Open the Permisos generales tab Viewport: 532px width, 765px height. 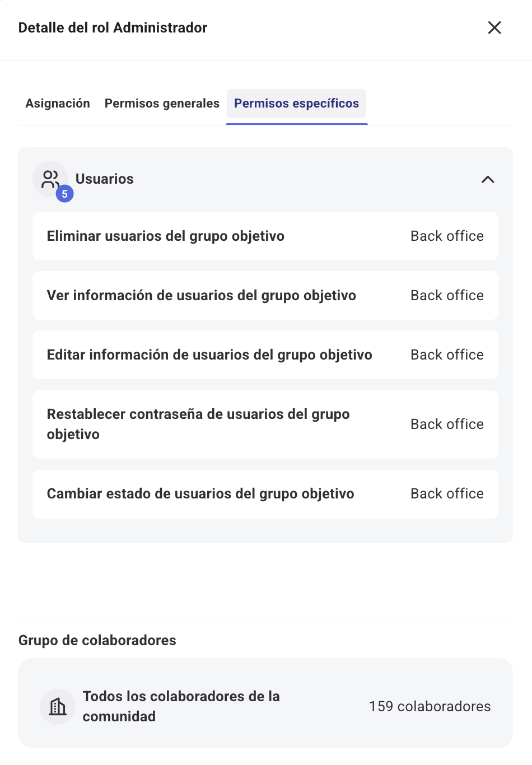click(x=161, y=103)
